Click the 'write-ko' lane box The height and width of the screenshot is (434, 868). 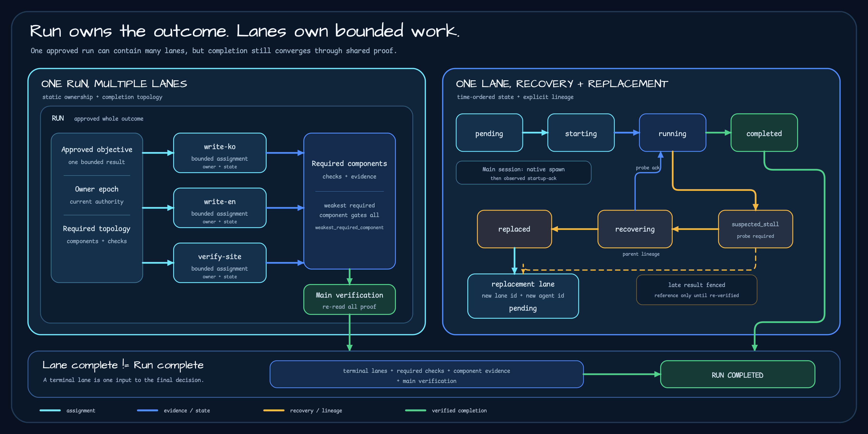point(220,153)
